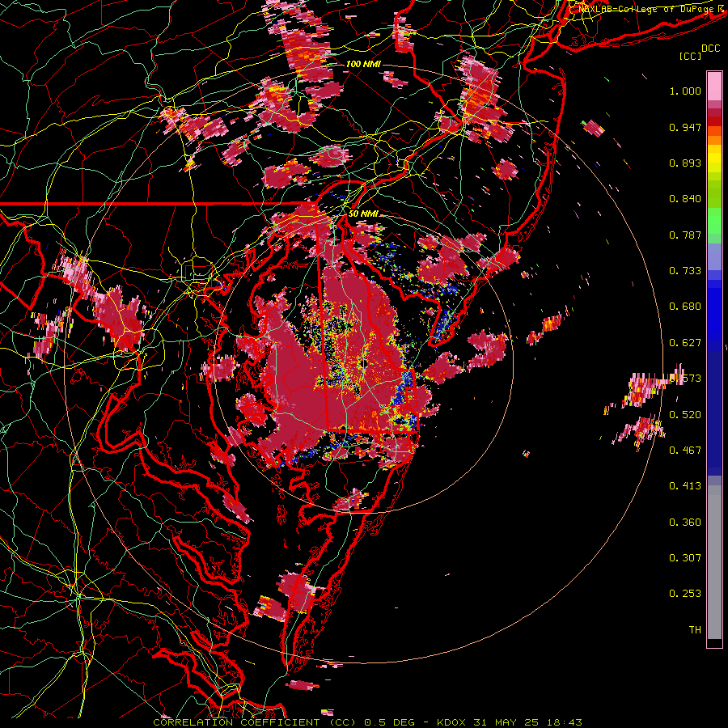Screen dimensions: 728x728
Task: Pick the gray lower color bar segment
Action: pos(714,566)
